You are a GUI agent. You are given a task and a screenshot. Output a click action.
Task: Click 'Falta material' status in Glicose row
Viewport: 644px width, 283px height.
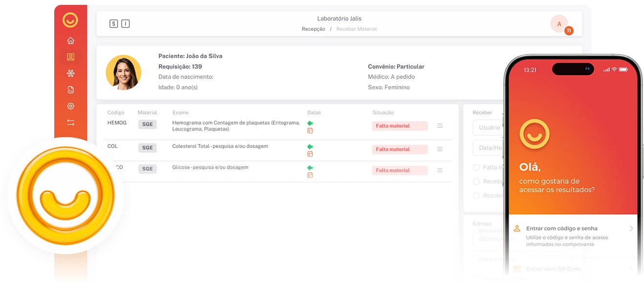point(400,170)
